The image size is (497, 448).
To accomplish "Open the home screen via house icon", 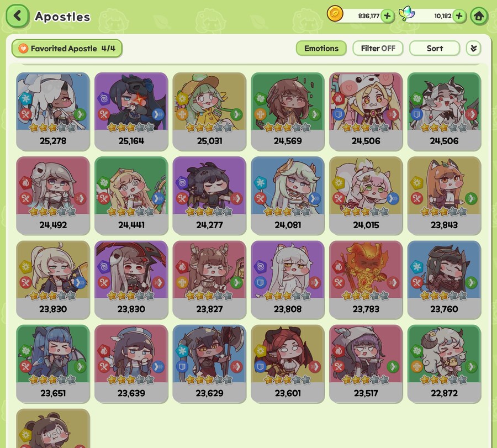I will [x=479, y=15].
